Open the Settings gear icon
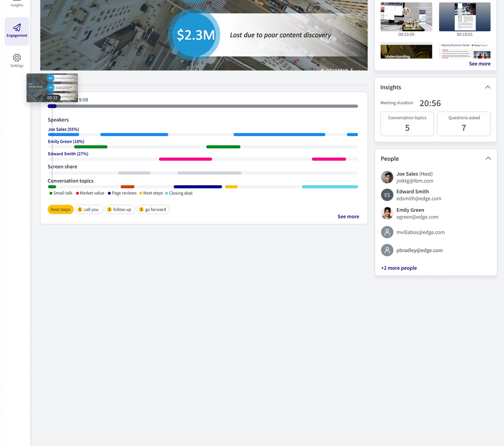Screen dimensions: 504x446 coord(17,58)
